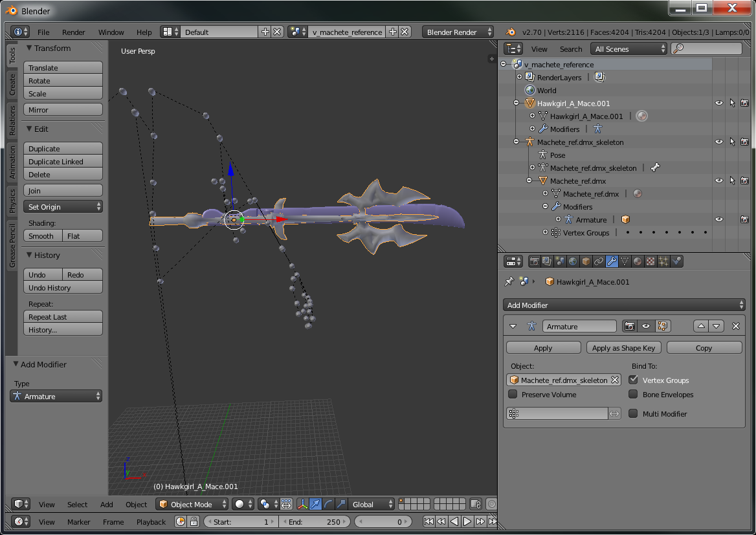Viewport: 756px width, 535px height.
Task: Click Apply as Shape Key button
Action: pyautogui.click(x=623, y=347)
